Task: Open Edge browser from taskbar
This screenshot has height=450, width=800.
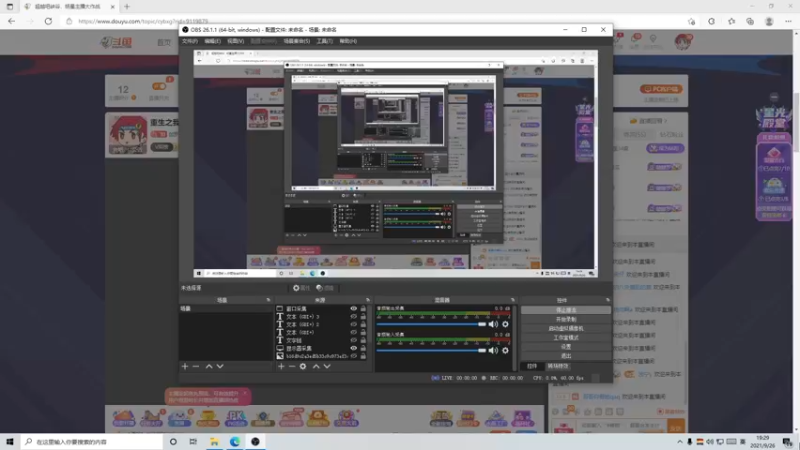Action: pyautogui.click(x=235, y=441)
